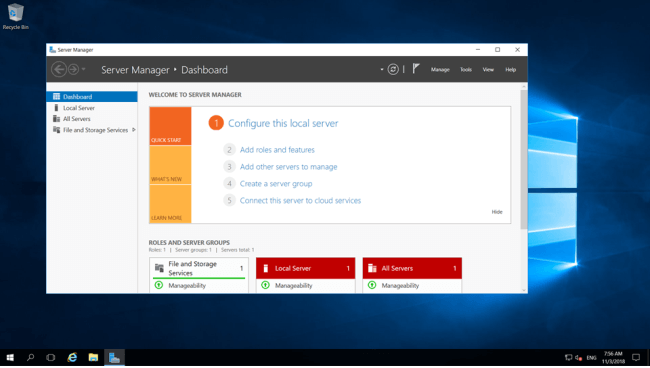Screen dimensions: 650x368
Task: Select Dashboard in the left pane
Action: coord(92,97)
